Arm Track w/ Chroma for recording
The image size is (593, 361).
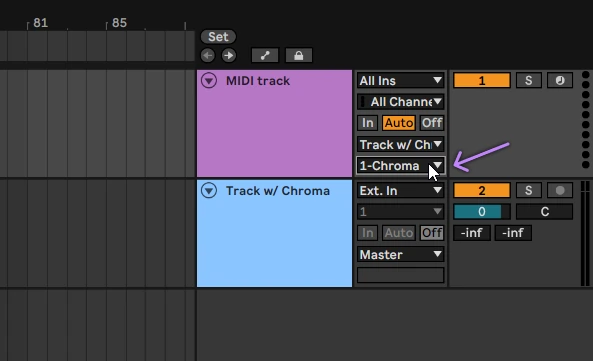click(x=560, y=191)
